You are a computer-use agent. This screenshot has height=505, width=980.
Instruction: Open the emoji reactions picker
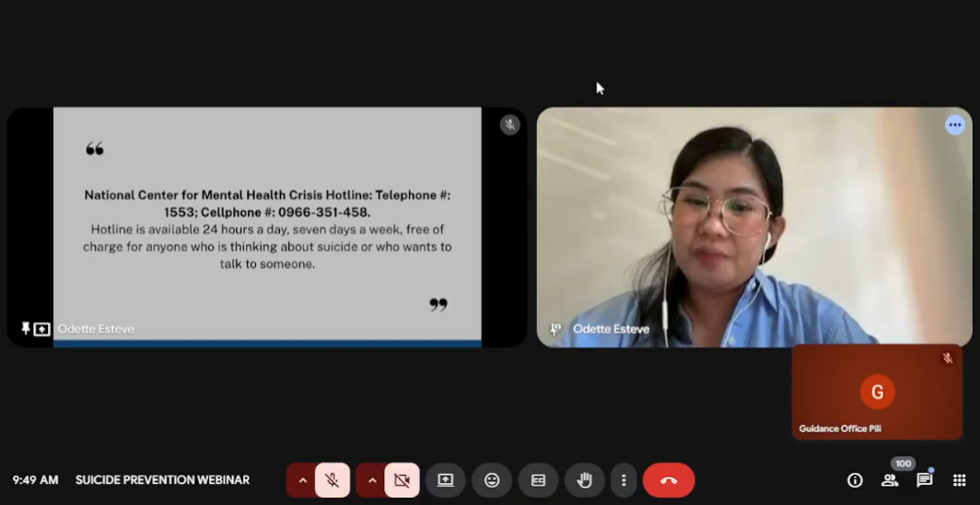[x=492, y=480]
